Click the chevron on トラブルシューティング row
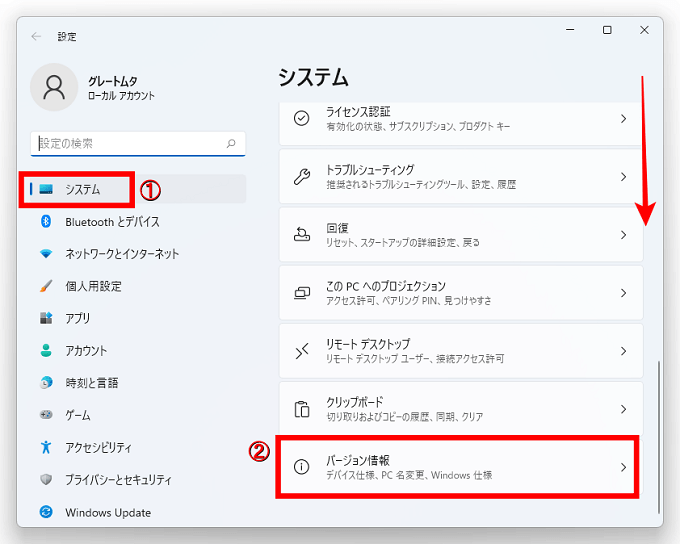This screenshot has height=544, width=680. (624, 177)
